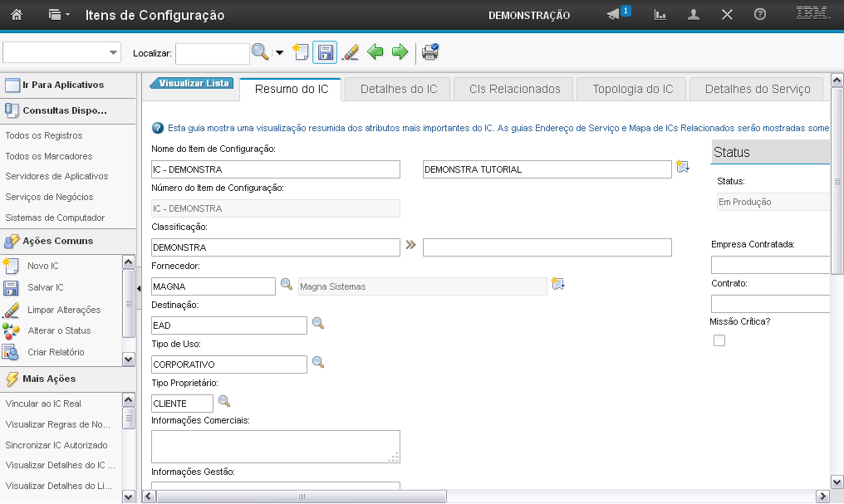Screen dimensions: 844x504
Task: Toggle the Missão Crítica checkbox
Action: click(719, 340)
